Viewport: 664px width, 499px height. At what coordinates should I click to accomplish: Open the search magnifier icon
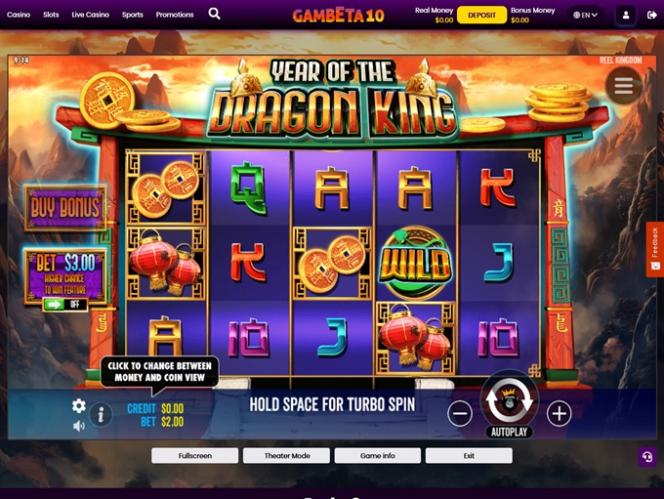pos(214,14)
